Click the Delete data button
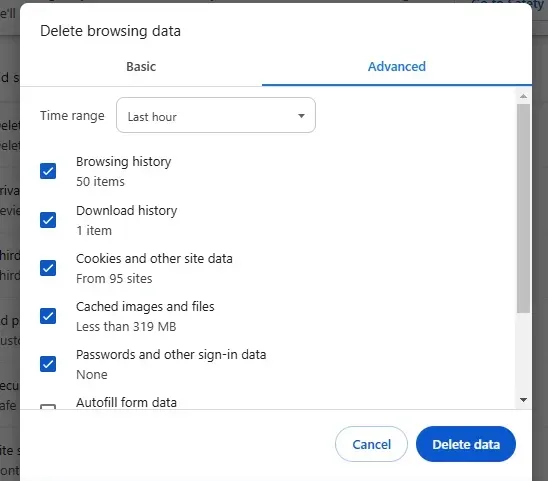548x481 pixels. [466, 444]
